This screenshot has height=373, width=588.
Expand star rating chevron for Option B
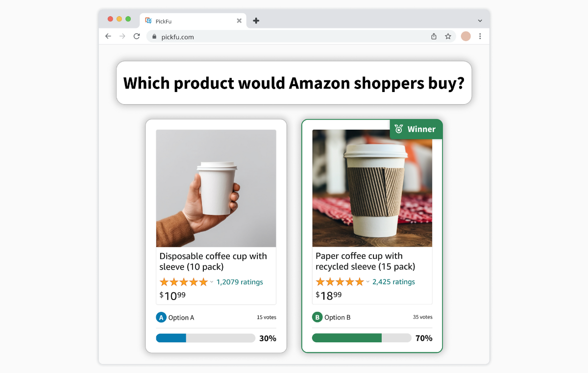[368, 282]
